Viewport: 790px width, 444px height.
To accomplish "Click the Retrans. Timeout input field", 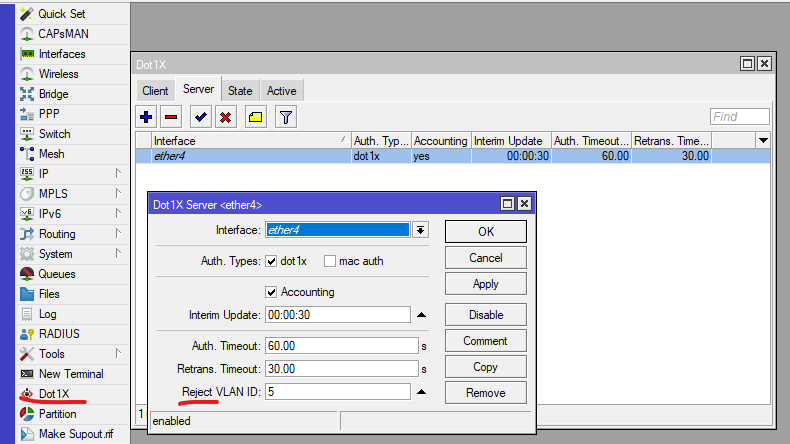I will (342, 369).
